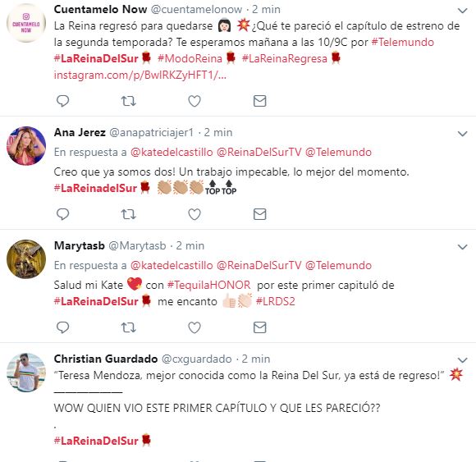The image size is (476, 462).
Task: Message Marytasb's tweet using envelope icon
Action: coord(260,327)
